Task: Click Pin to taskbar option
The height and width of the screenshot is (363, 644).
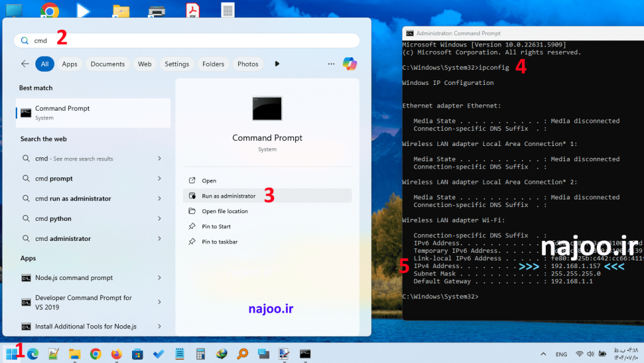Action: point(219,242)
